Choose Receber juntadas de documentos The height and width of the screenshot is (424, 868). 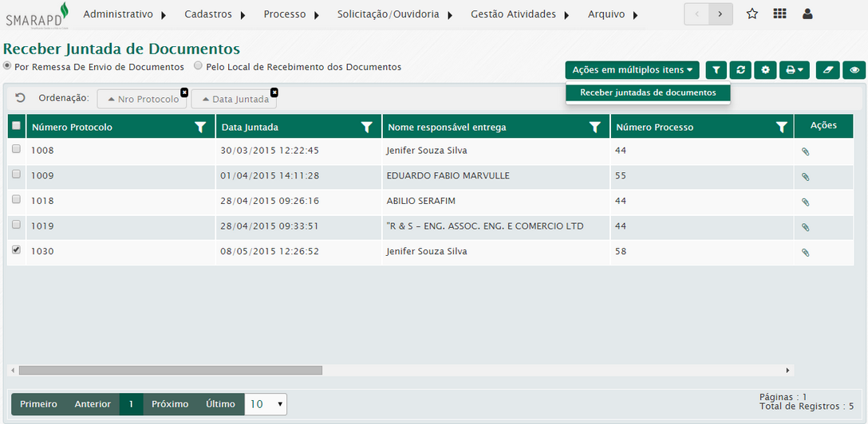[x=648, y=92]
